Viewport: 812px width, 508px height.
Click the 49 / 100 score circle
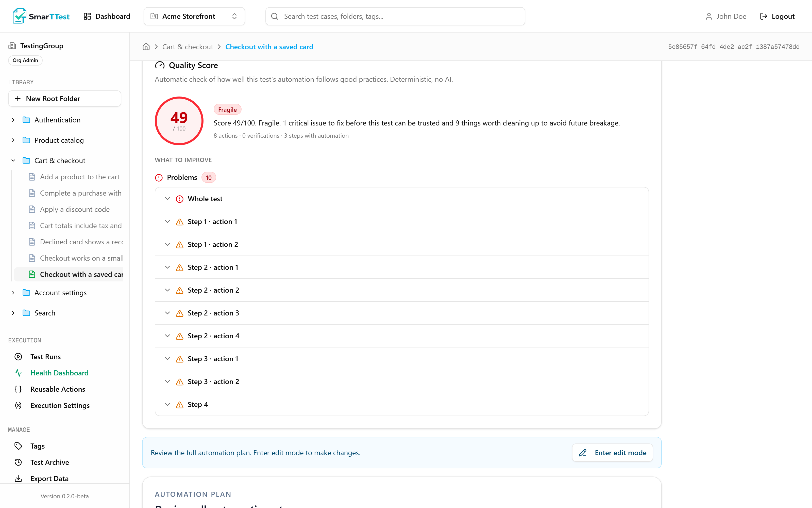point(179,121)
